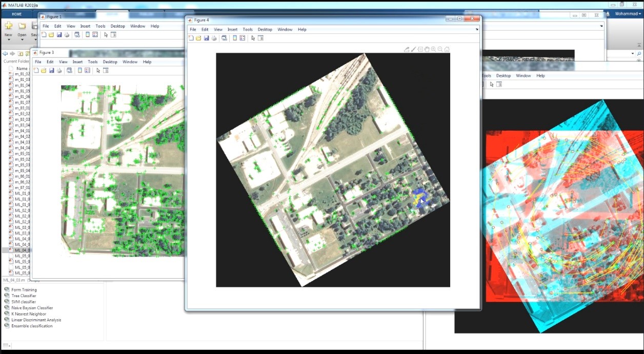The image size is (644, 354).
Task: Select the Zoom In tool in Figure 4
Action: [434, 50]
